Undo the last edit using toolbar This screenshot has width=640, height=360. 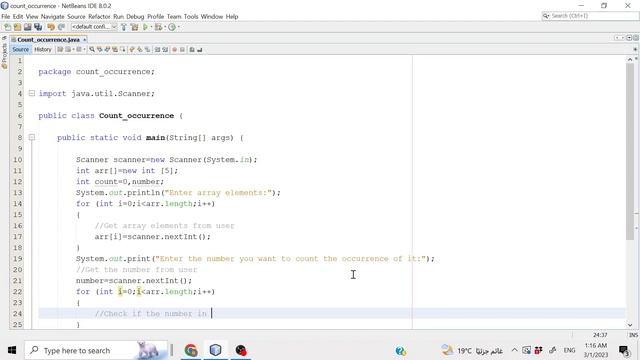coord(51,27)
